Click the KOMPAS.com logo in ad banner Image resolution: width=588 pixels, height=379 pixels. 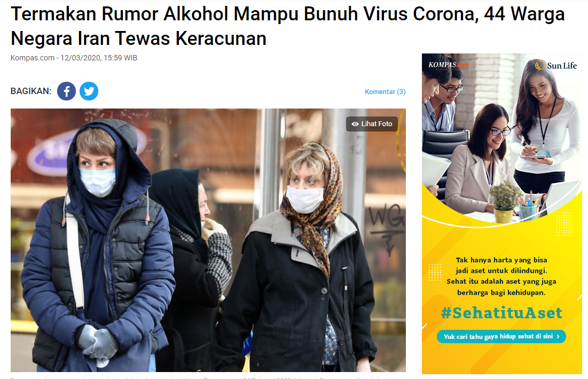(x=448, y=65)
